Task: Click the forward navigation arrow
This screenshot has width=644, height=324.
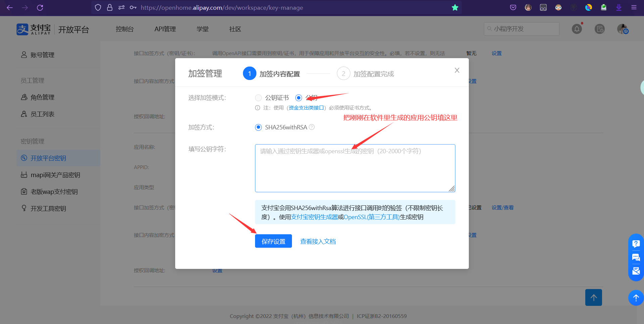Action: [x=25, y=7]
